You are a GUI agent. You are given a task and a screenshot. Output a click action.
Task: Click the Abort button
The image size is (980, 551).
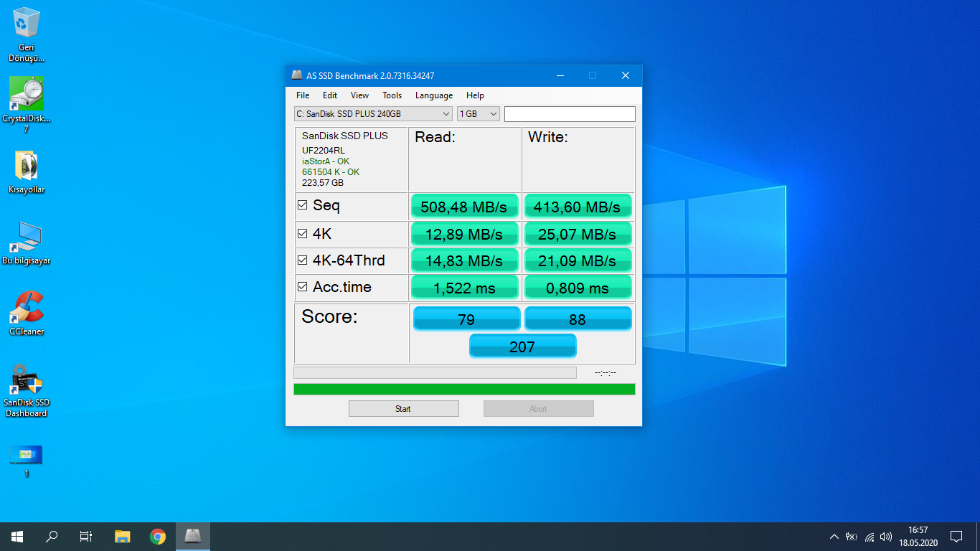click(x=539, y=409)
